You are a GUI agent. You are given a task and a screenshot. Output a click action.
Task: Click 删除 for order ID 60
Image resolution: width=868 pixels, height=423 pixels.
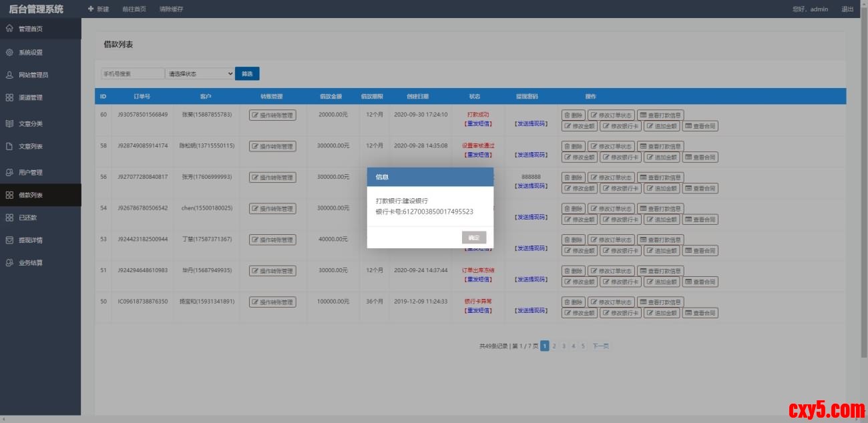tap(574, 115)
